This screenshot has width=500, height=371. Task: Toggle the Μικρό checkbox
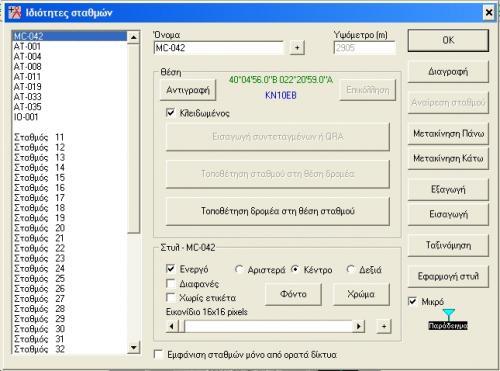(x=413, y=301)
